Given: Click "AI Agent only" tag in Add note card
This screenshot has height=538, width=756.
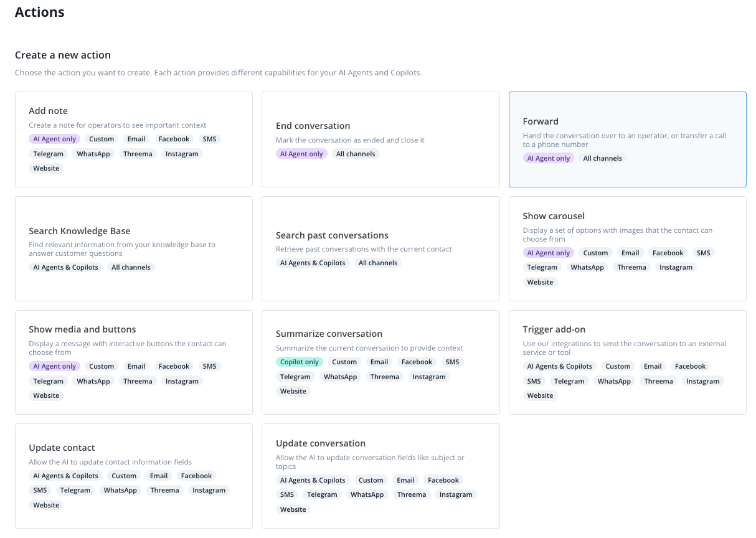Looking at the screenshot, I should pyautogui.click(x=55, y=139).
